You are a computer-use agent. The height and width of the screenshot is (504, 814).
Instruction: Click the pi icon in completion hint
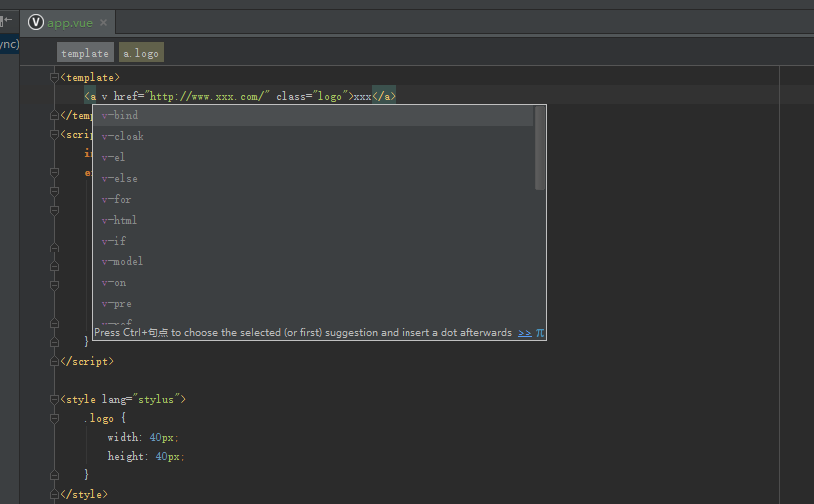click(x=540, y=333)
